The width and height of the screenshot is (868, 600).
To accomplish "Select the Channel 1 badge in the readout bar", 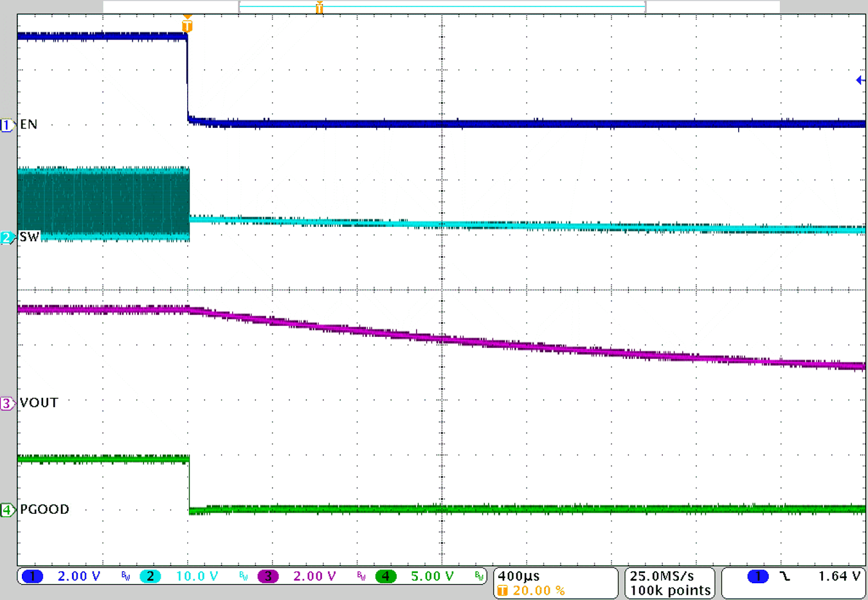I will 32,577.
